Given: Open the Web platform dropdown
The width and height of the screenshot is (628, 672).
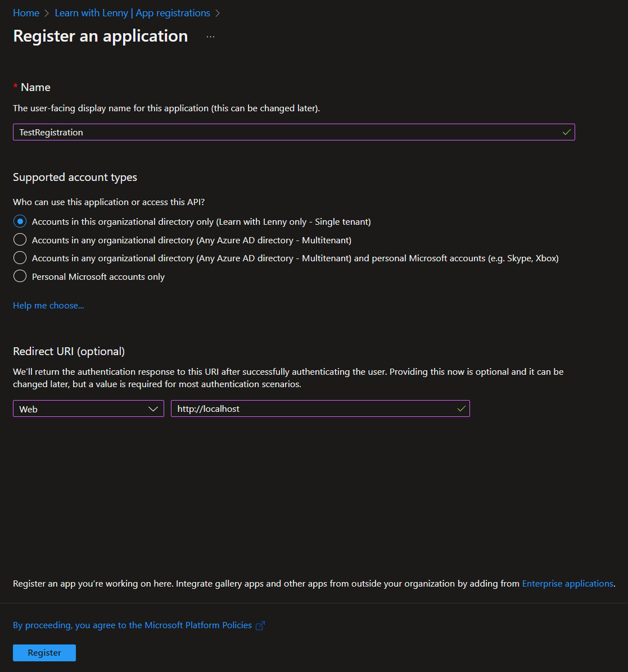Looking at the screenshot, I should [x=88, y=408].
